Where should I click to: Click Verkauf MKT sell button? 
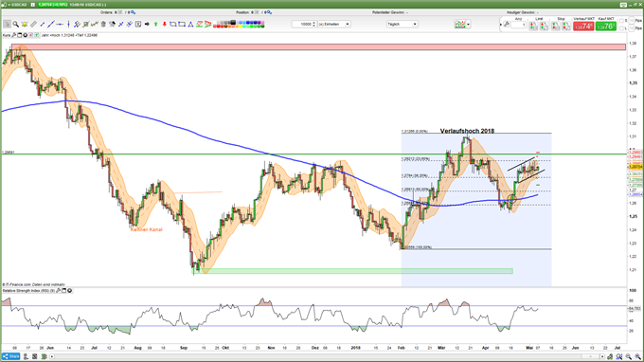[x=583, y=26]
